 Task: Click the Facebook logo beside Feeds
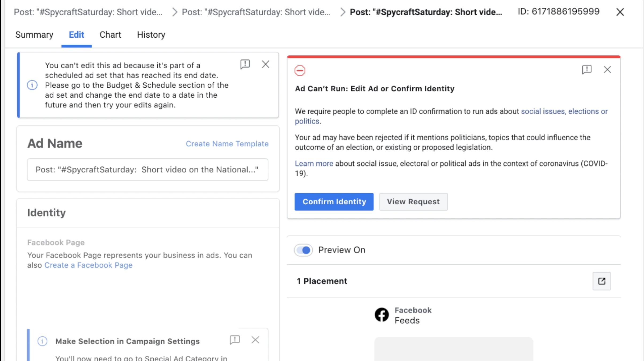[x=382, y=315]
